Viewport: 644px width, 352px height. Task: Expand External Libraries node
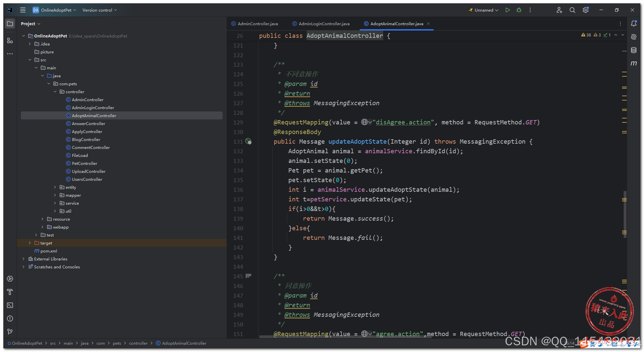(x=23, y=259)
